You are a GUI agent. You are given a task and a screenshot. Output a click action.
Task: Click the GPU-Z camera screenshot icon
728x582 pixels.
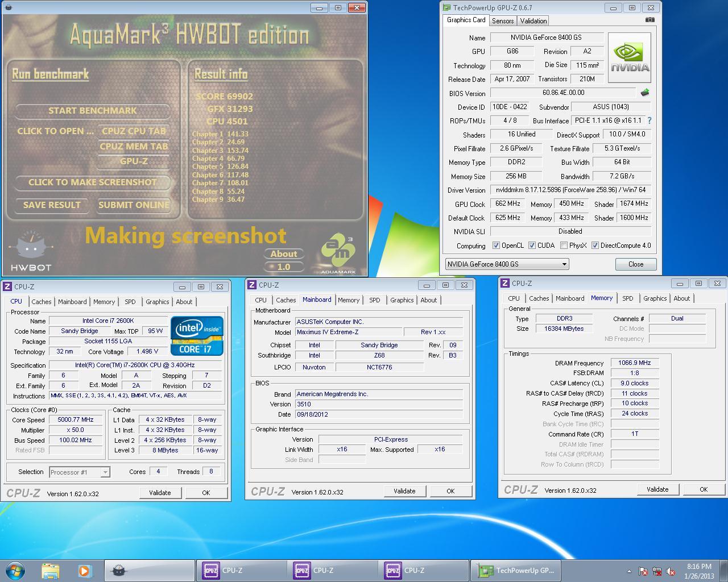click(x=650, y=20)
